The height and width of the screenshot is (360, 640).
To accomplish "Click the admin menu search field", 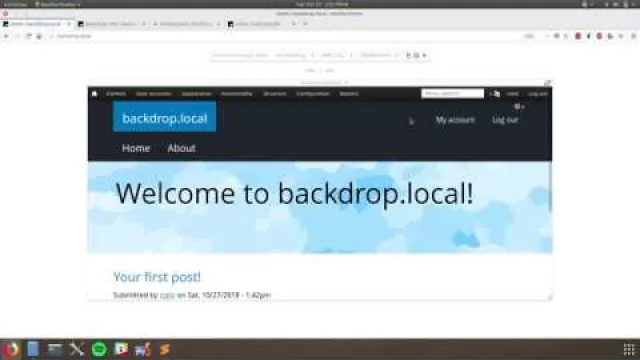I will coord(452,94).
